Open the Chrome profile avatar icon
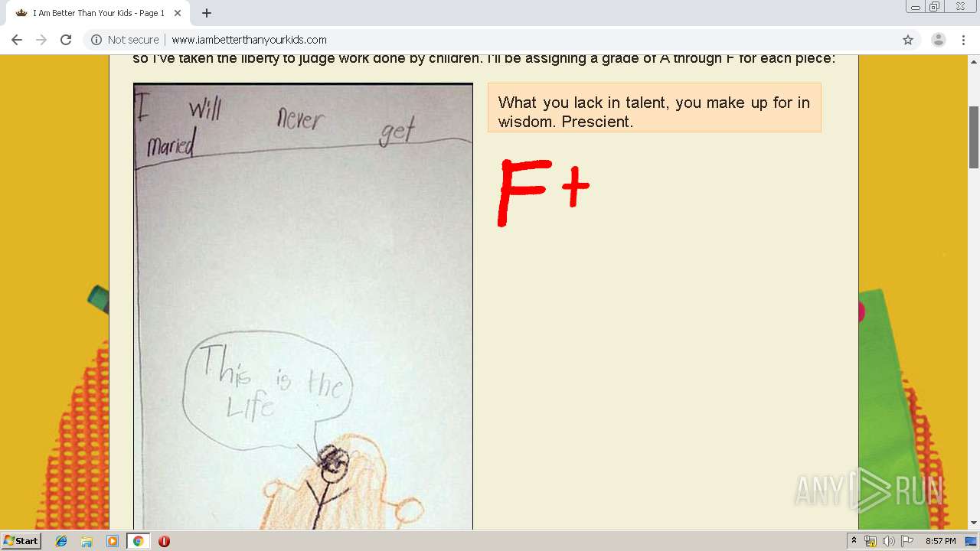 click(x=938, y=40)
